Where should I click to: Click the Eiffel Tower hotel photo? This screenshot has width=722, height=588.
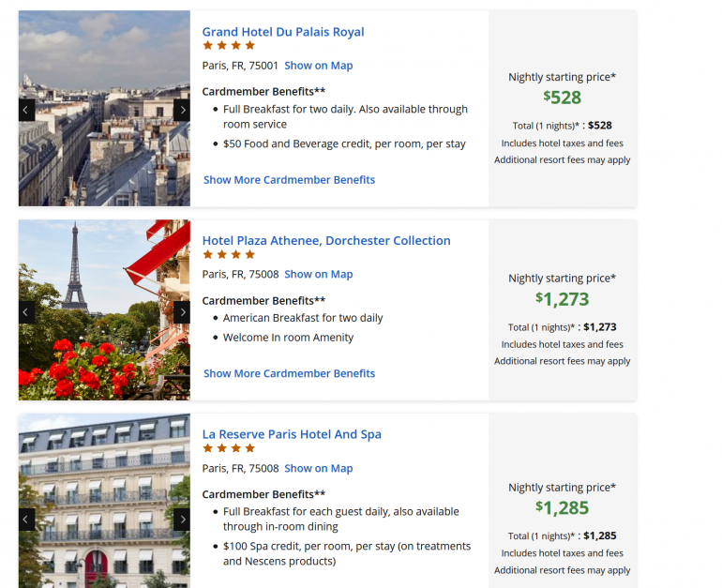(x=104, y=281)
